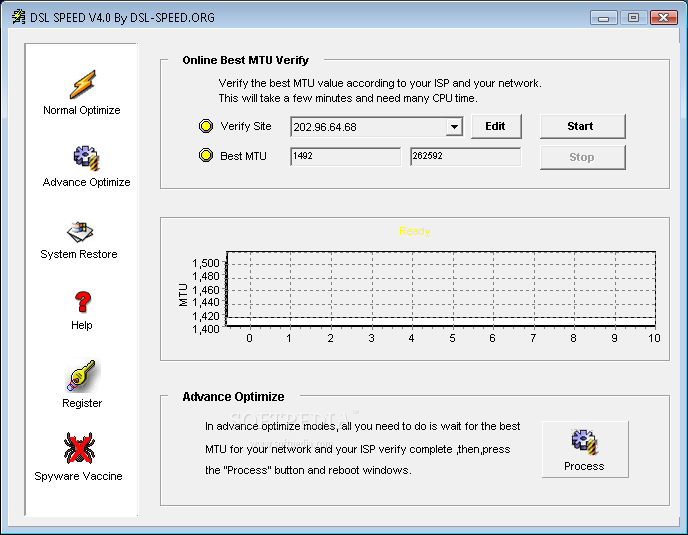Maximize the DSL Speed window
This screenshot has height=535, width=688.
point(633,18)
